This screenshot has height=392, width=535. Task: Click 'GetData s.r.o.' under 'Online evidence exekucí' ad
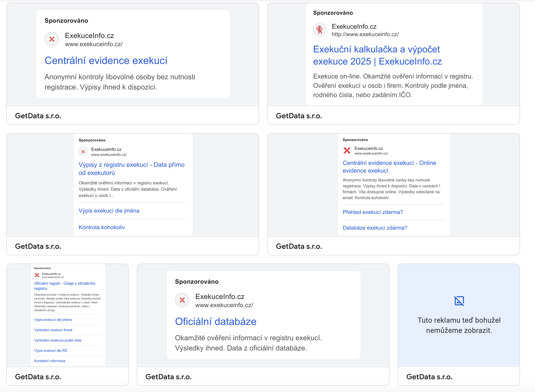coord(299,246)
